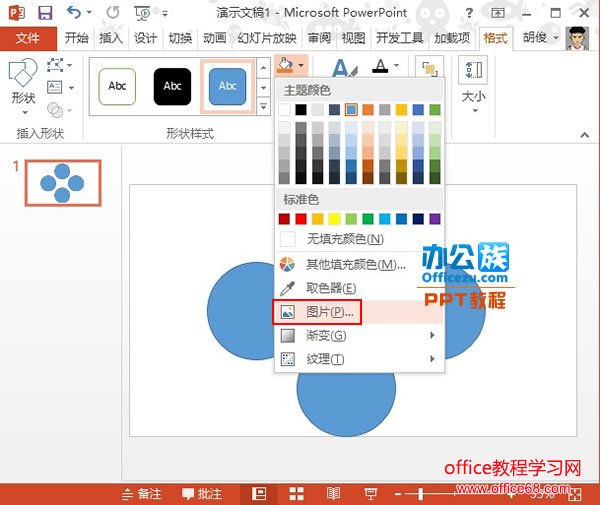Screen dimensions: 600x505
Task: Start slideshow from the quick access toolbar icon
Action: click(142, 13)
